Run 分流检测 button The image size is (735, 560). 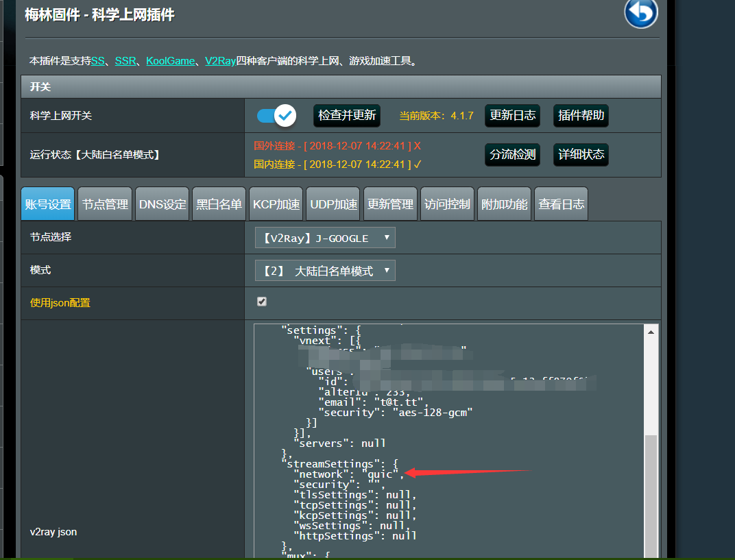click(512, 155)
